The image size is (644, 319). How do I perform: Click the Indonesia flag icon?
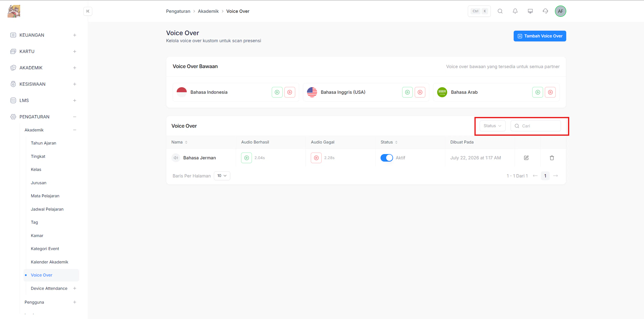click(x=181, y=92)
